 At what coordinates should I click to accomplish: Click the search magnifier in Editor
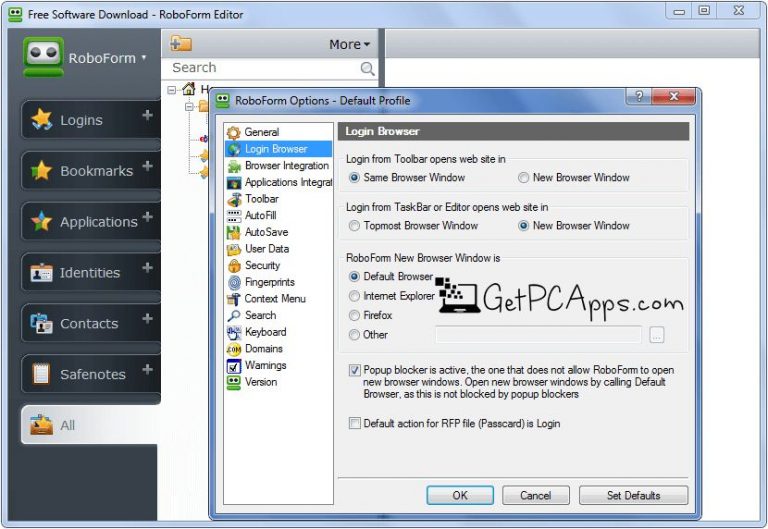click(367, 68)
